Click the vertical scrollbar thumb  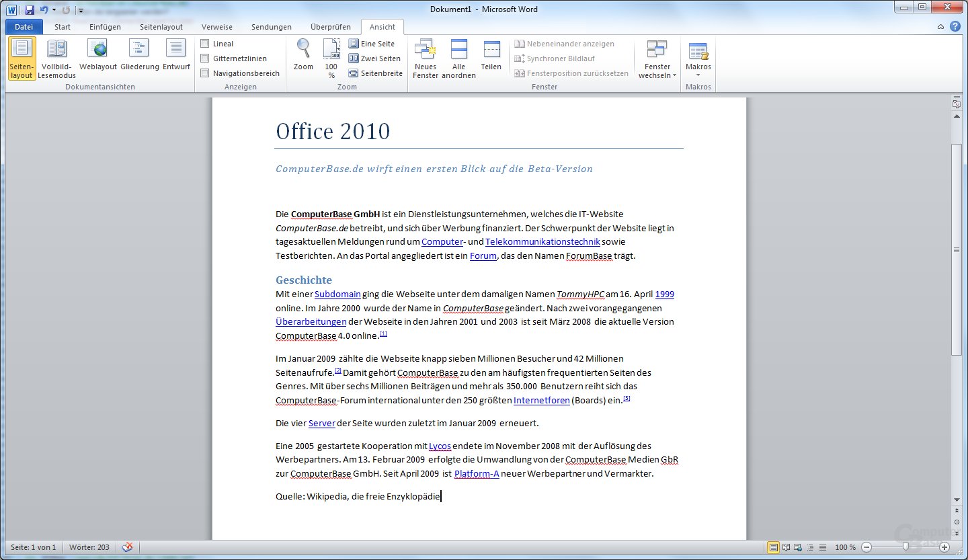click(957, 249)
